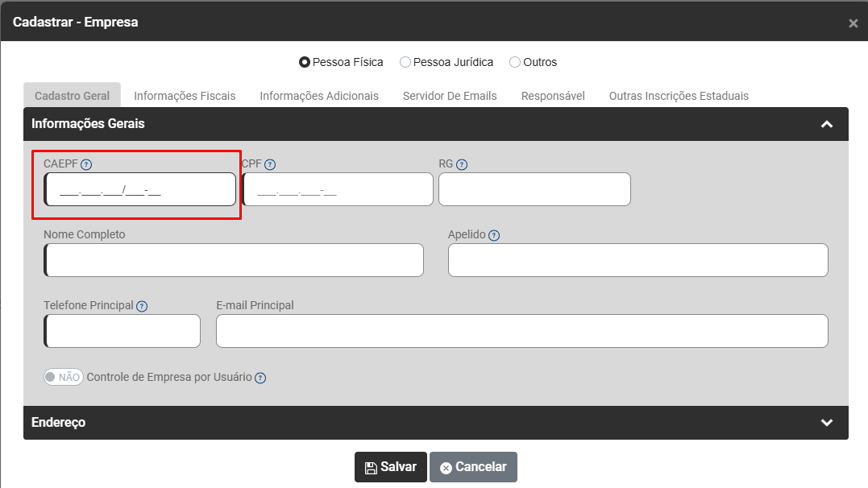Click the Informações Gerais header title
The image size is (868, 488).
(x=88, y=124)
